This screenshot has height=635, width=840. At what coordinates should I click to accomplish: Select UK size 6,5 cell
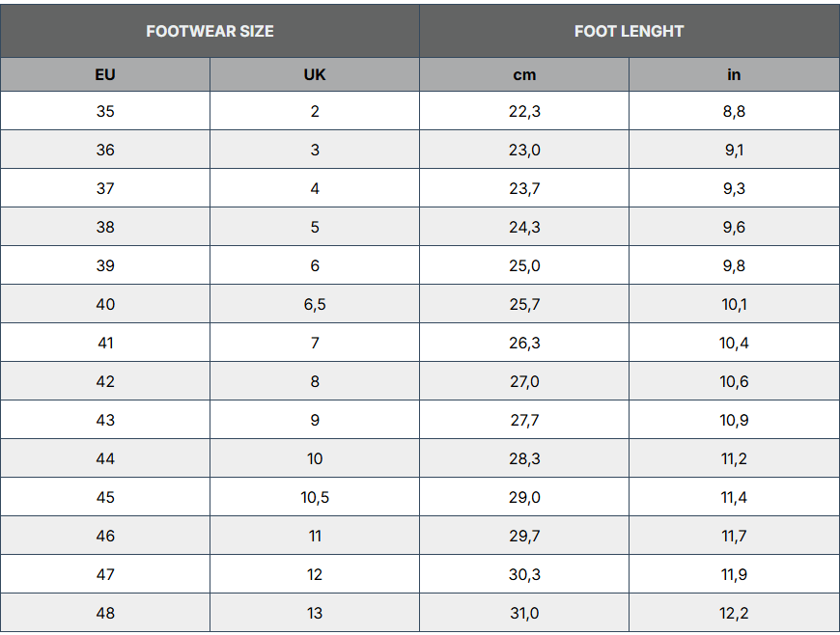(315, 304)
